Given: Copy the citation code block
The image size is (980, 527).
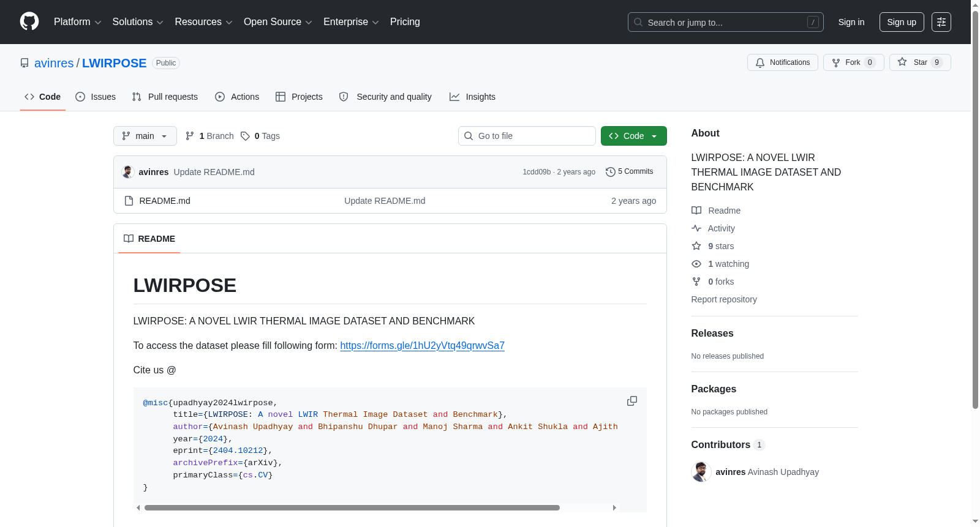Looking at the screenshot, I should [x=632, y=401].
